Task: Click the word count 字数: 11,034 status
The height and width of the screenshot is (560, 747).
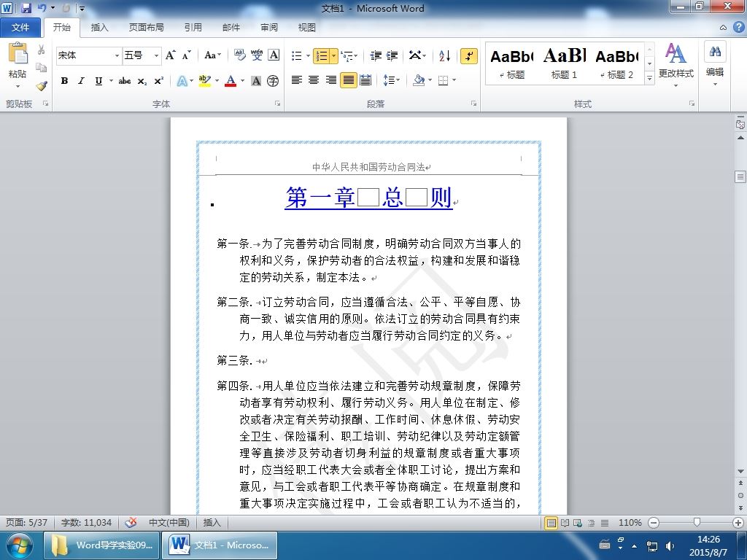Action: tap(86, 522)
